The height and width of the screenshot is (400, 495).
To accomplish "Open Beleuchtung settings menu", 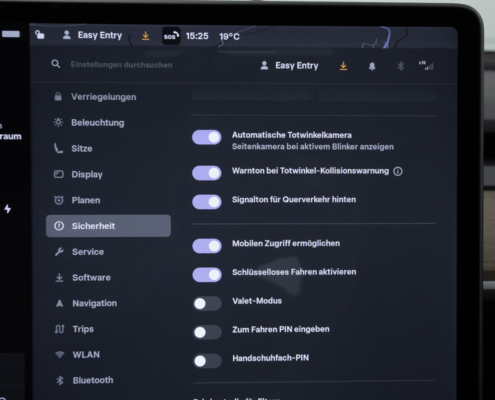I will [108, 122].
